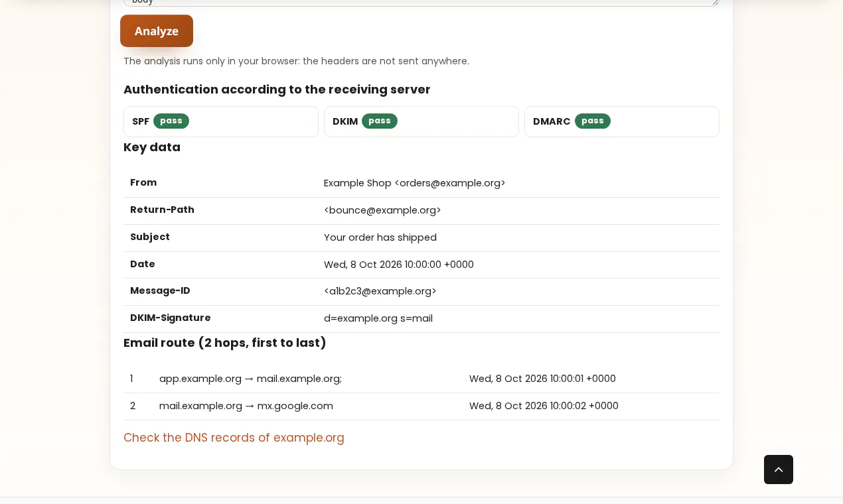
Task: Click the hop 2 timestamp ending 10:00:02 +0000
Action: pyautogui.click(x=544, y=406)
